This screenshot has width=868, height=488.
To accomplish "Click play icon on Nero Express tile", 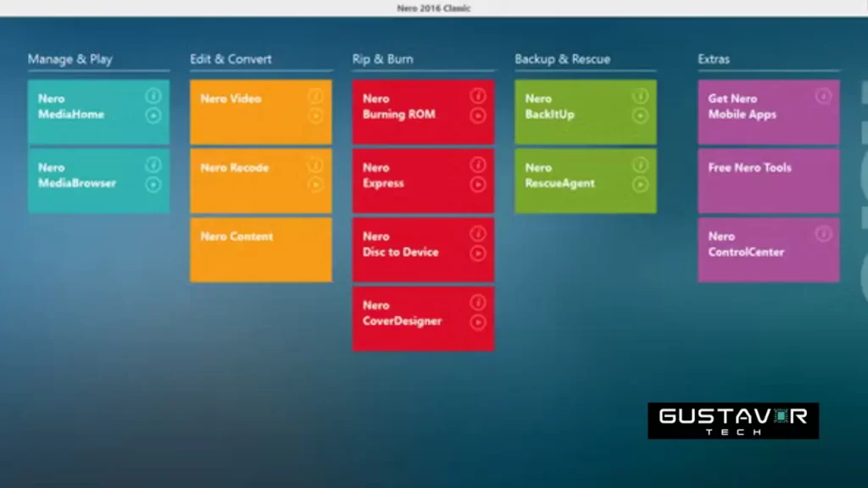I will [x=478, y=184].
